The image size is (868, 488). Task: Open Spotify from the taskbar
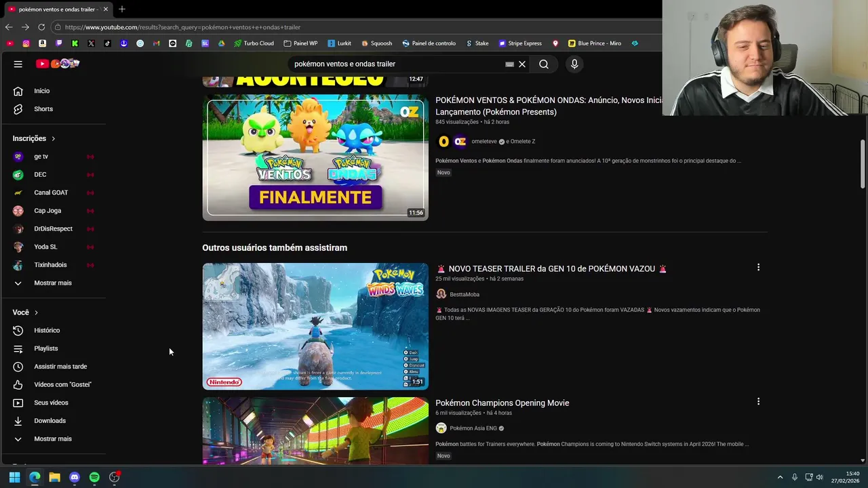94,477
